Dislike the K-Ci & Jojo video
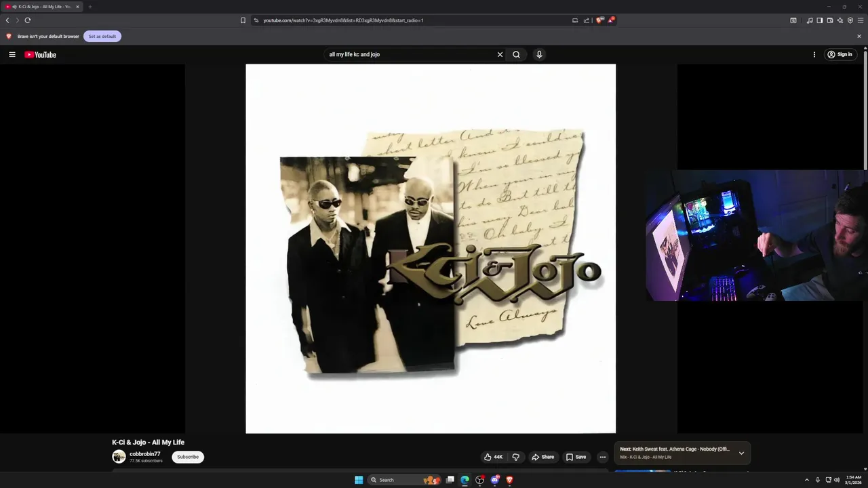Viewport: 868px width, 488px height. click(515, 457)
